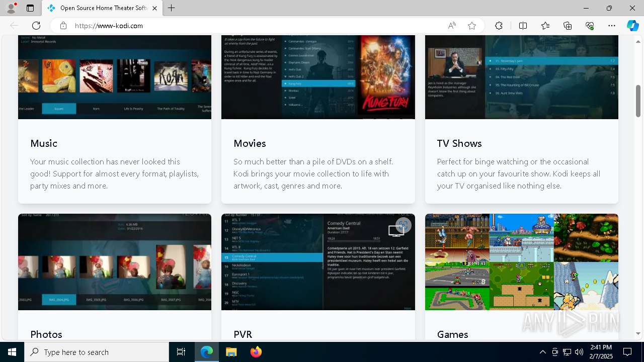Click the page vertical scrollbar thumb
Image resolution: width=644 pixels, height=362 pixels.
point(638,101)
